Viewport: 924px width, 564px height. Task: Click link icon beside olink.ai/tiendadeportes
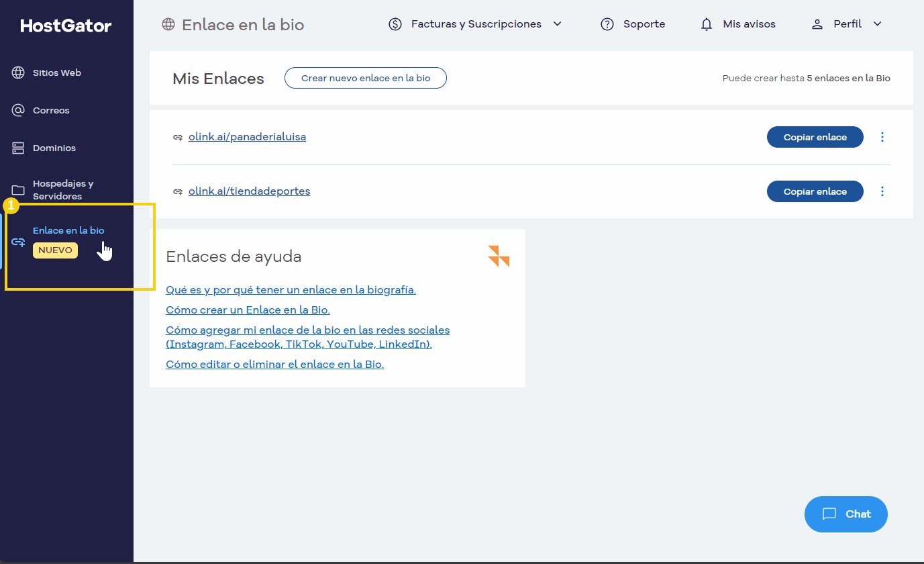coord(178,191)
